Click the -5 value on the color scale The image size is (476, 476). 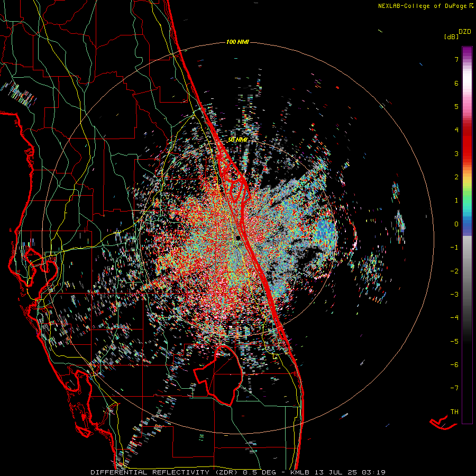pos(454,342)
